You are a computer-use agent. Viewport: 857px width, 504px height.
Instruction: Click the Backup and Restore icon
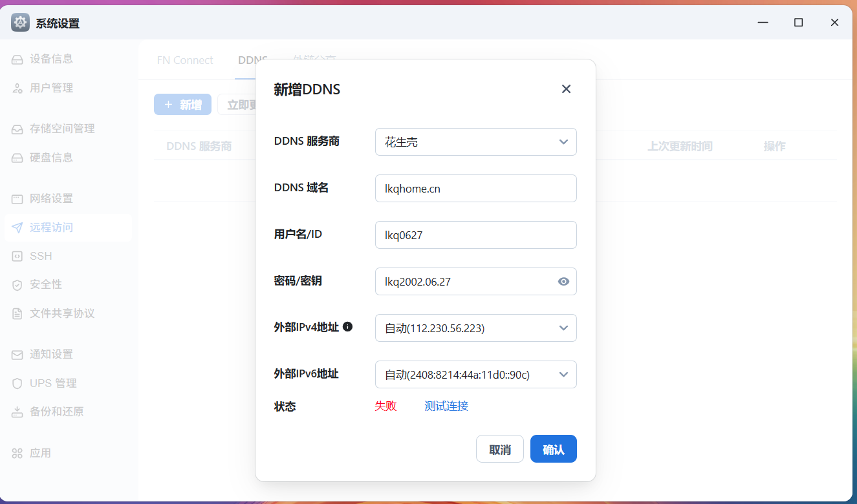tap(17, 412)
